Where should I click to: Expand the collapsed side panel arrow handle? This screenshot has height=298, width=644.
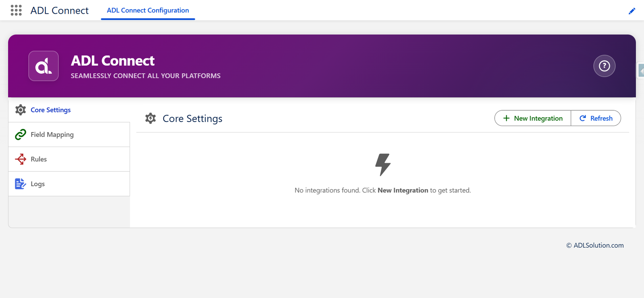point(641,70)
